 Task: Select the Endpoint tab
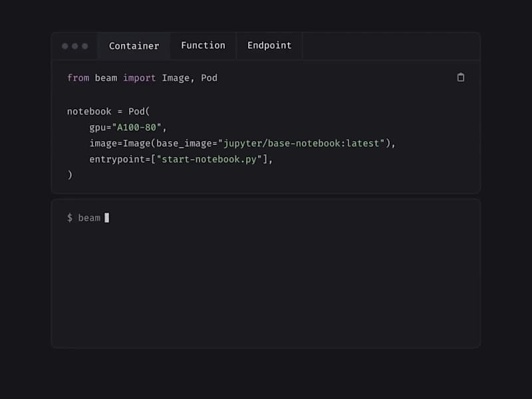(269, 45)
